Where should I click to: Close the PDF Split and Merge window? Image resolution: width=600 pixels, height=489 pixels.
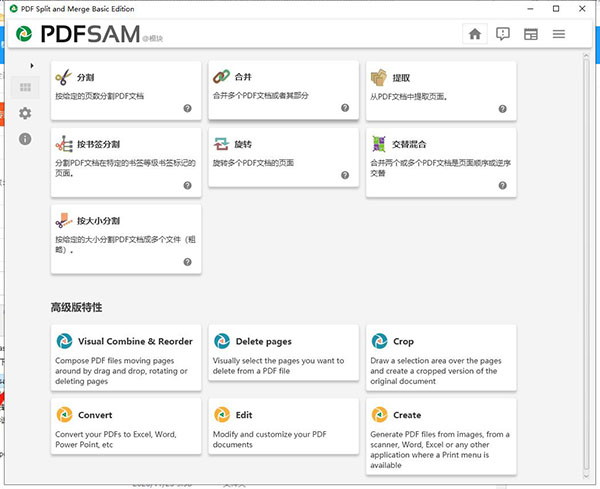click(x=582, y=8)
